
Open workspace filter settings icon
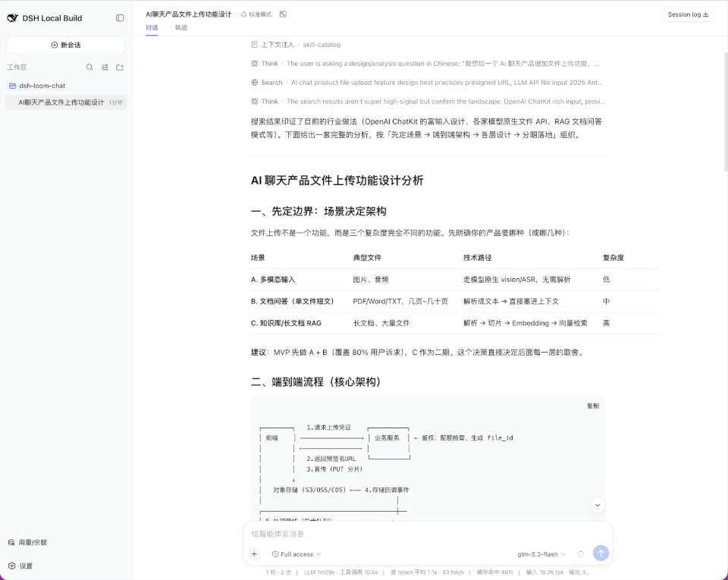[x=105, y=67]
